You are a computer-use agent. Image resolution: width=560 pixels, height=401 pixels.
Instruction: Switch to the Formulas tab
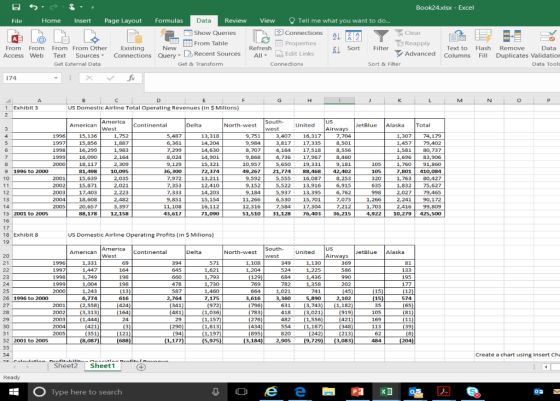point(169,21)
